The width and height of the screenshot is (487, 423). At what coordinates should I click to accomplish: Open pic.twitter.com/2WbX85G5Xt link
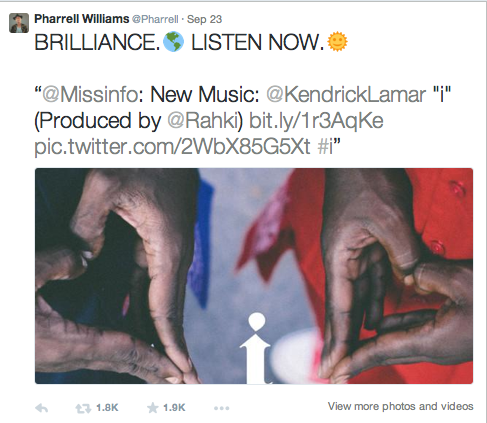(172, 147)
